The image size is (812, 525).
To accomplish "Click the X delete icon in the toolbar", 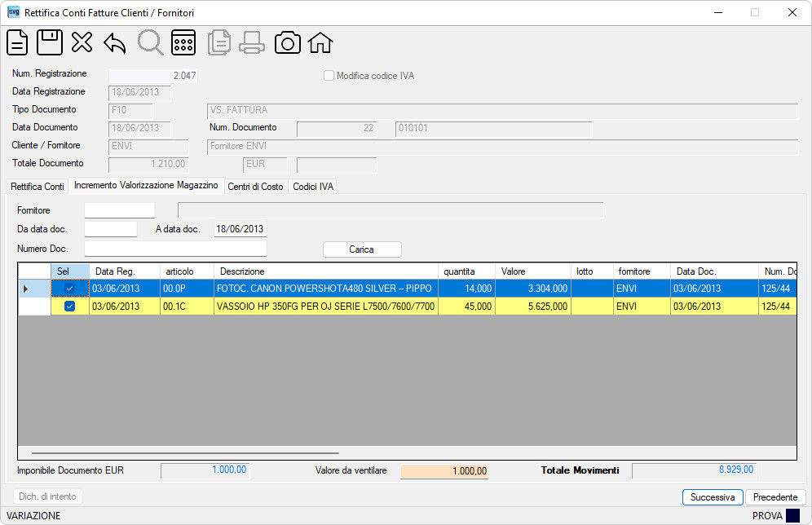I will (82, 42).
